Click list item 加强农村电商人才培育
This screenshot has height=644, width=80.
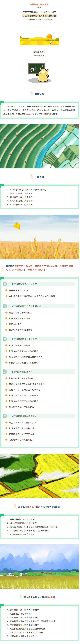20,318
